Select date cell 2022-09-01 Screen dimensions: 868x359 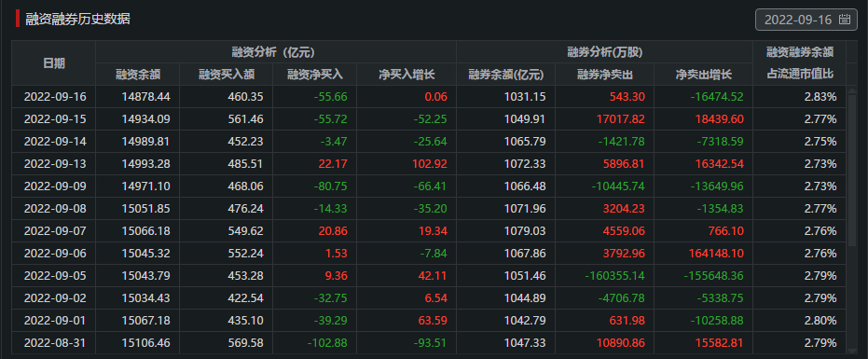[x=54, y=321]
